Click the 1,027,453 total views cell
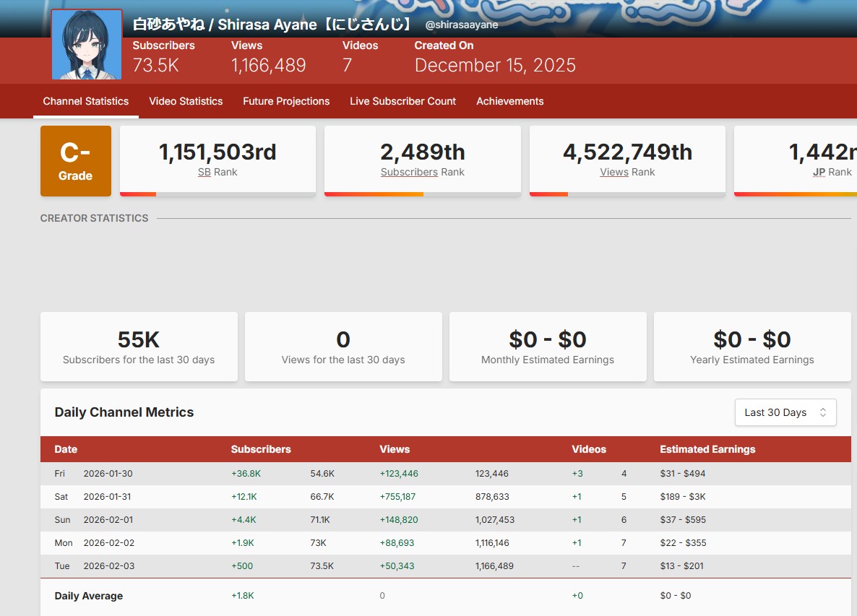857x616 pixels. (x=495, y=519)
